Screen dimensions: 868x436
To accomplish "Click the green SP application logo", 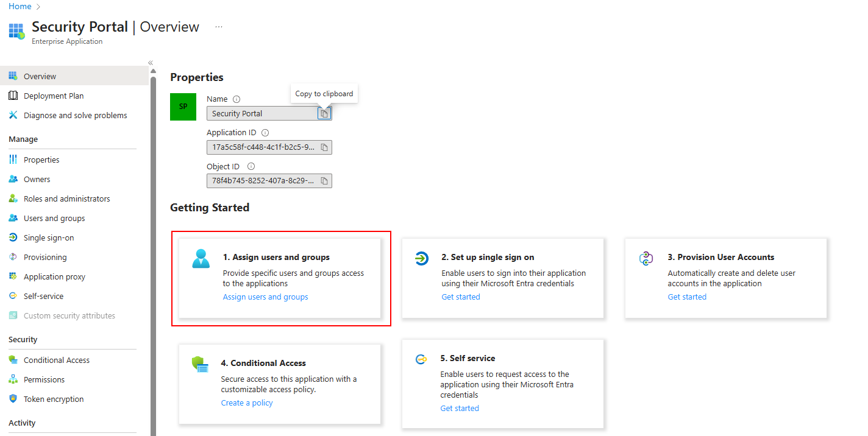I will pyautogui.click(x=183, y=107).
